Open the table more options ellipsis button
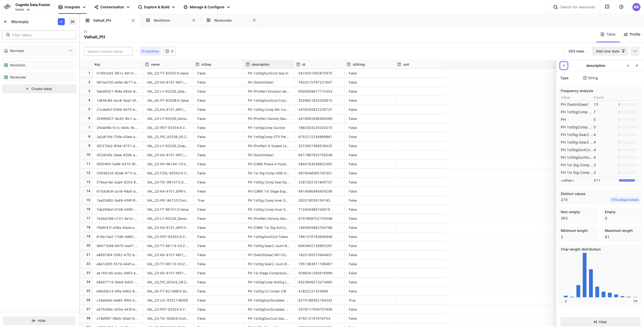644x327 pixels. [x=635, y=51]
